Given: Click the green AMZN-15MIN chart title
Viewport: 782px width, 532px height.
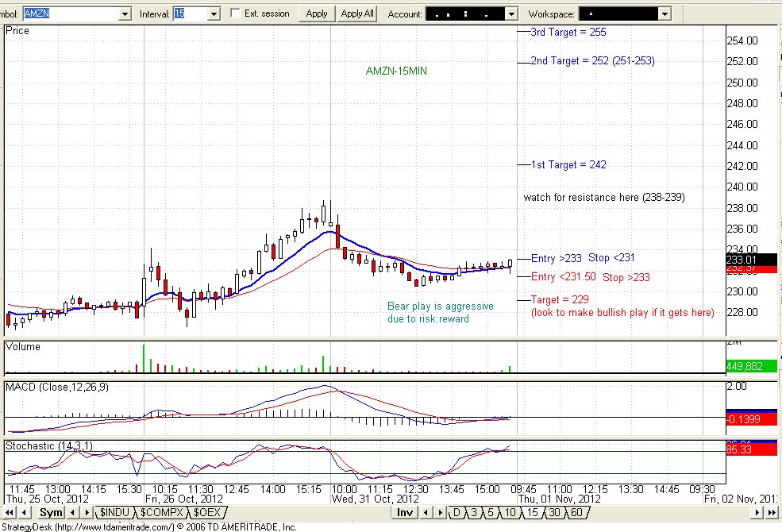Looking at the screenshot, I should coord(396,71).
